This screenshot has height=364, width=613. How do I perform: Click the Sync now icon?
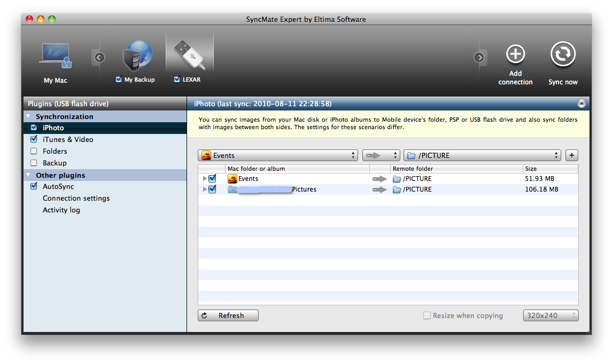[x=563, y=54]
